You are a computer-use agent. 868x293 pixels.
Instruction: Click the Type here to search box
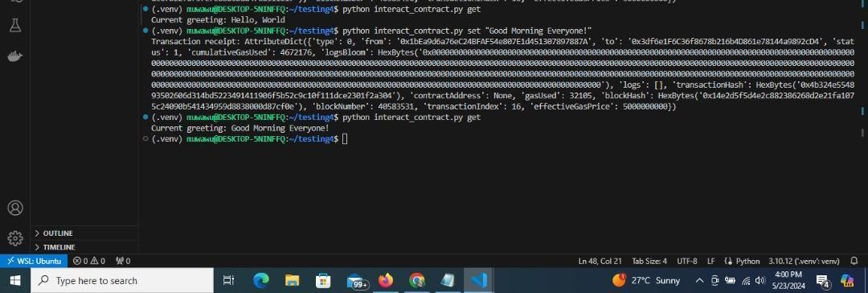tap(122, 280)
